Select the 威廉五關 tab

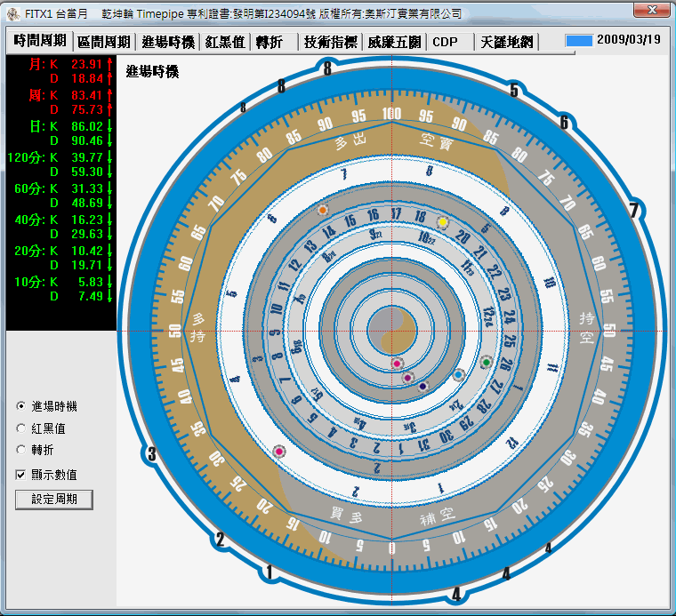(394, 42)
